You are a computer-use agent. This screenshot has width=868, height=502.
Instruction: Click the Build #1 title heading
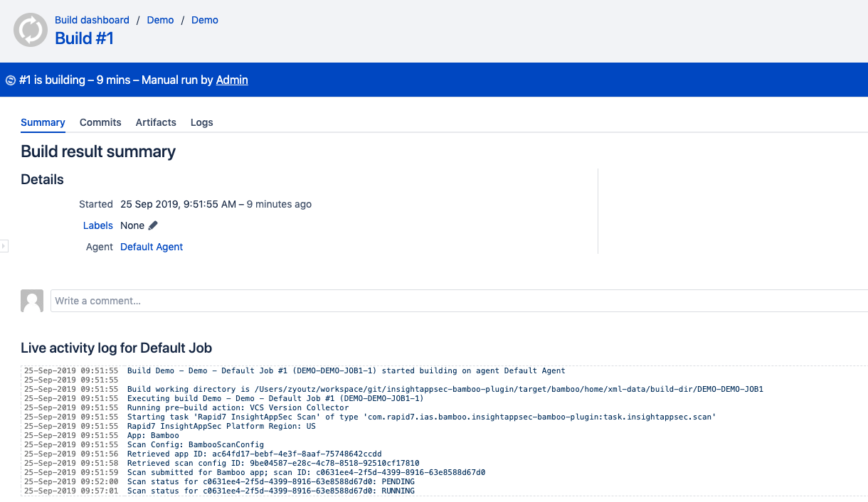point(84,38)
